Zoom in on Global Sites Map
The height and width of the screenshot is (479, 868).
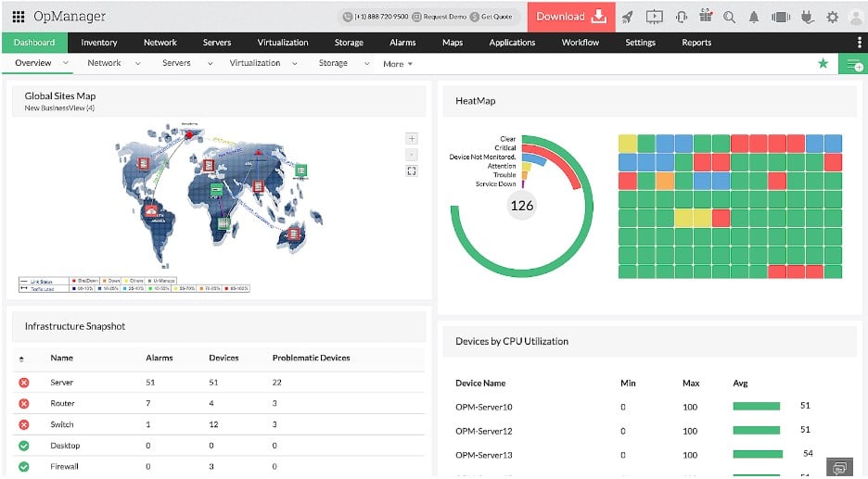pyautogui.click(x=412, y=138)
